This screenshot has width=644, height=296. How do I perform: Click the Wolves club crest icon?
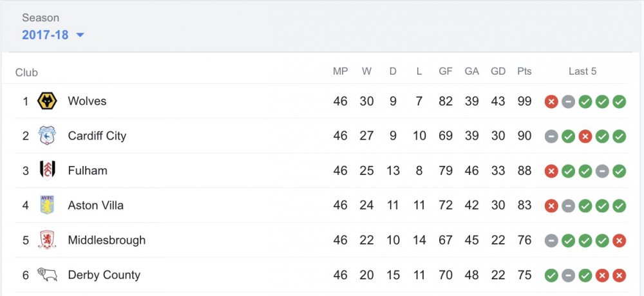(x=47, y=101)
